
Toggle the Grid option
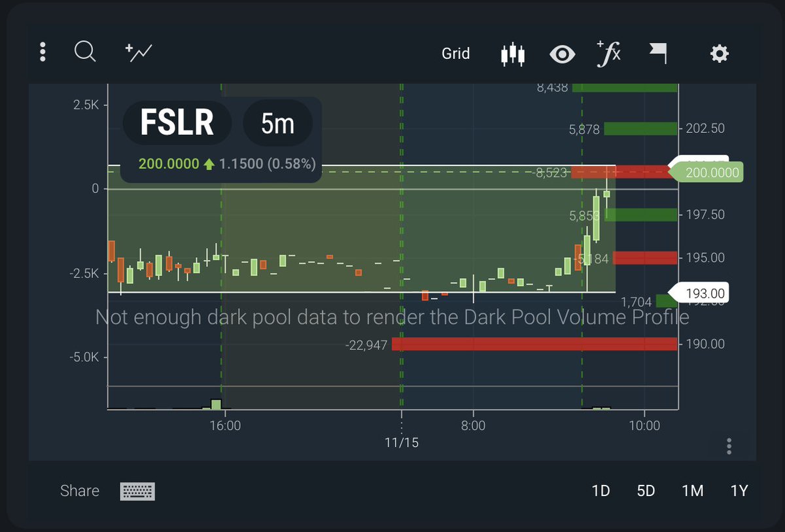[456, 54]
